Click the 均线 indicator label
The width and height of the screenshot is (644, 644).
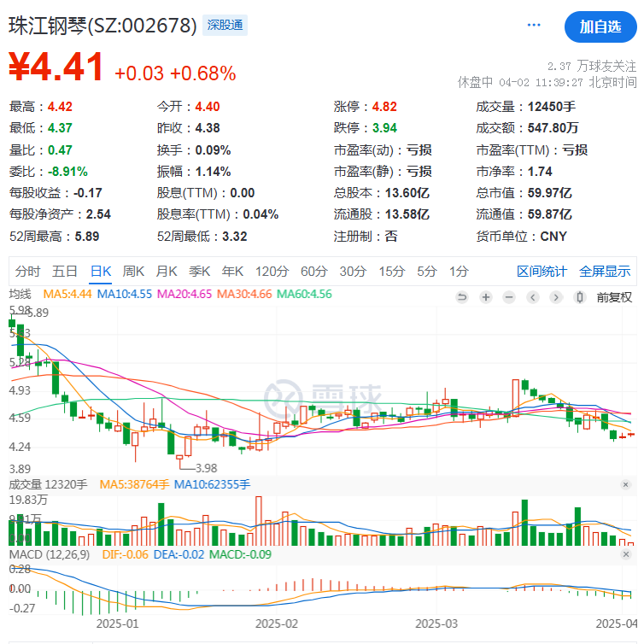(x=20, y=294)
